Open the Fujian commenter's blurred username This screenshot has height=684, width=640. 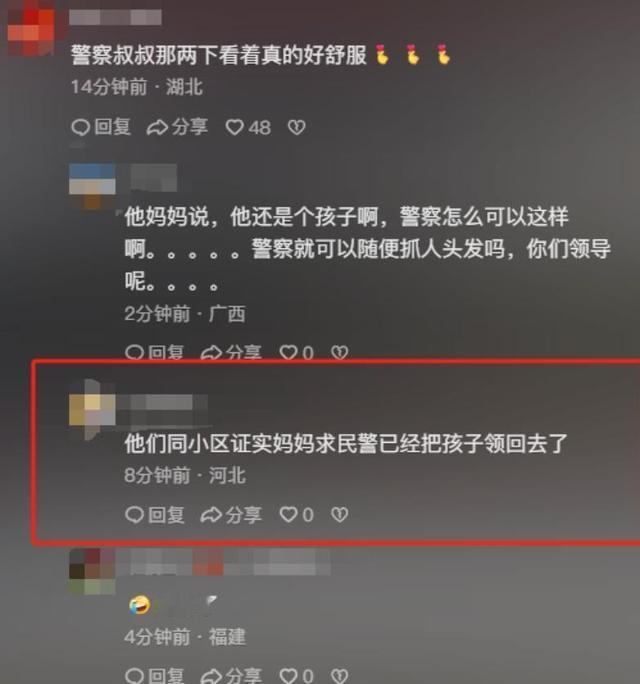pyautogui.click(x=225, y=562)
